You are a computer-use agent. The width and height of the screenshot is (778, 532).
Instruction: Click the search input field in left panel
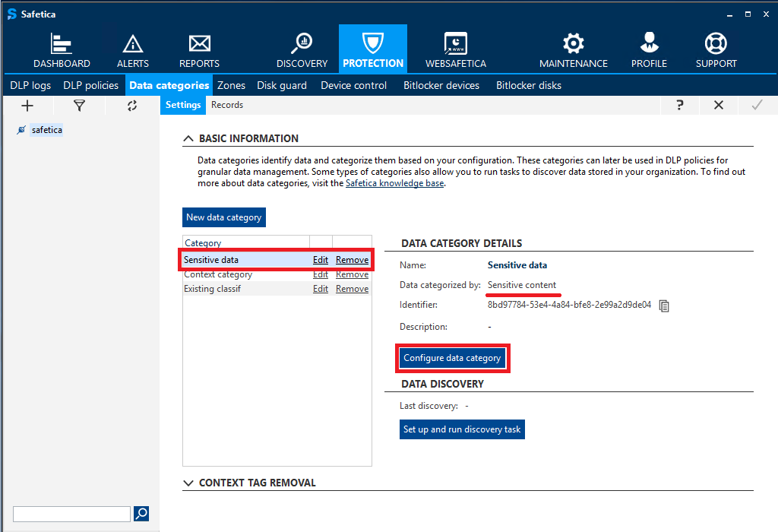pos(71,514)
